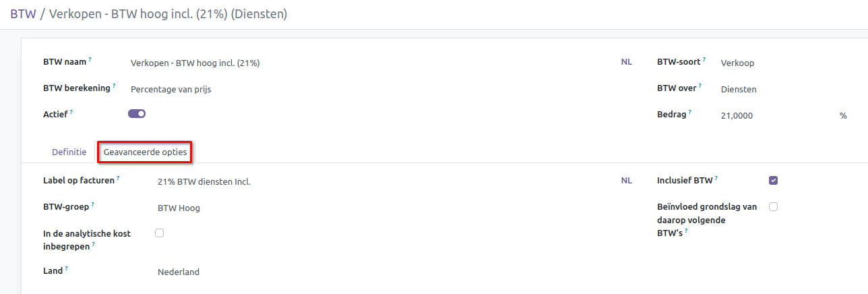868x294 pixels.
Task: Switch to the Definitie tab
Action: (69, 152)
